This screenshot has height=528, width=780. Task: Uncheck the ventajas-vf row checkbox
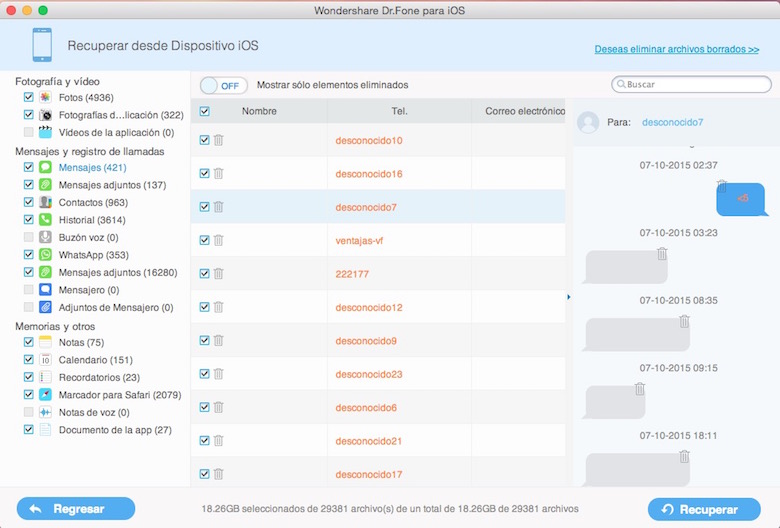(x=204, y=240)
